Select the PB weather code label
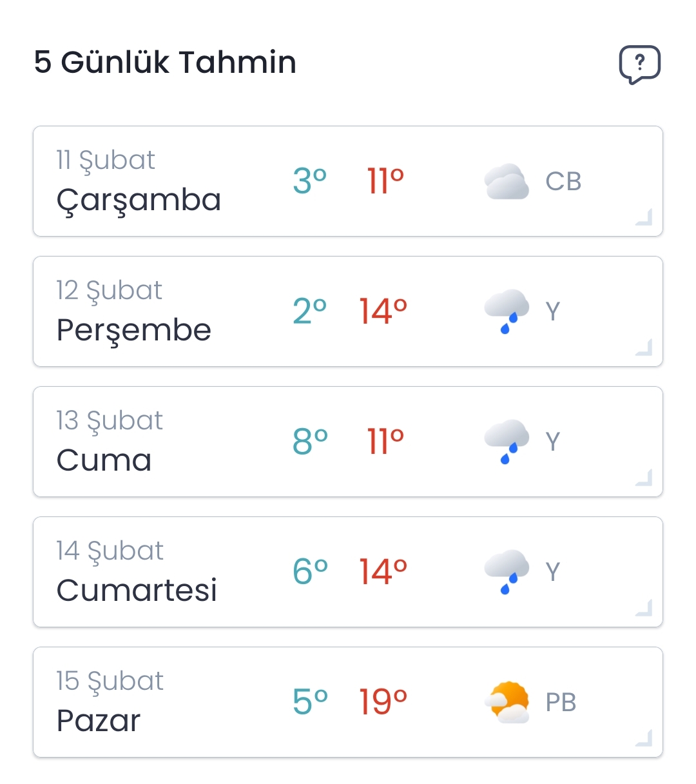Image resolution: width=696 pixels, height=784 pixels. click(x=561, y=703)
